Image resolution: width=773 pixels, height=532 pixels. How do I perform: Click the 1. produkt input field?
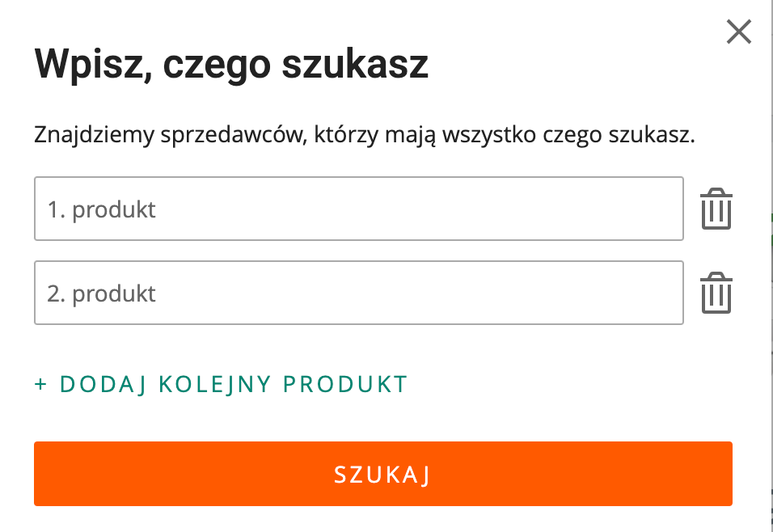pyautogui.click(x=358, y=209)
